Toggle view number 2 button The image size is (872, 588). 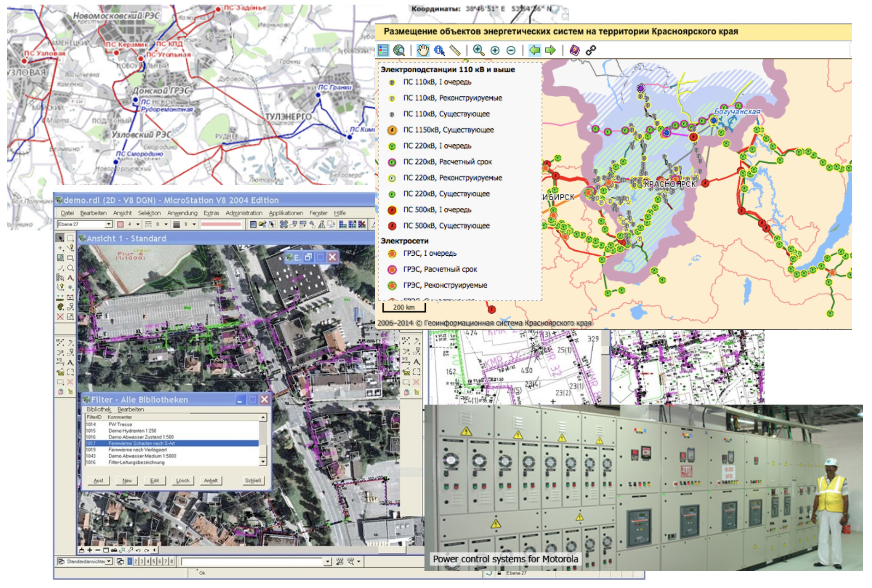coord(136,561)
